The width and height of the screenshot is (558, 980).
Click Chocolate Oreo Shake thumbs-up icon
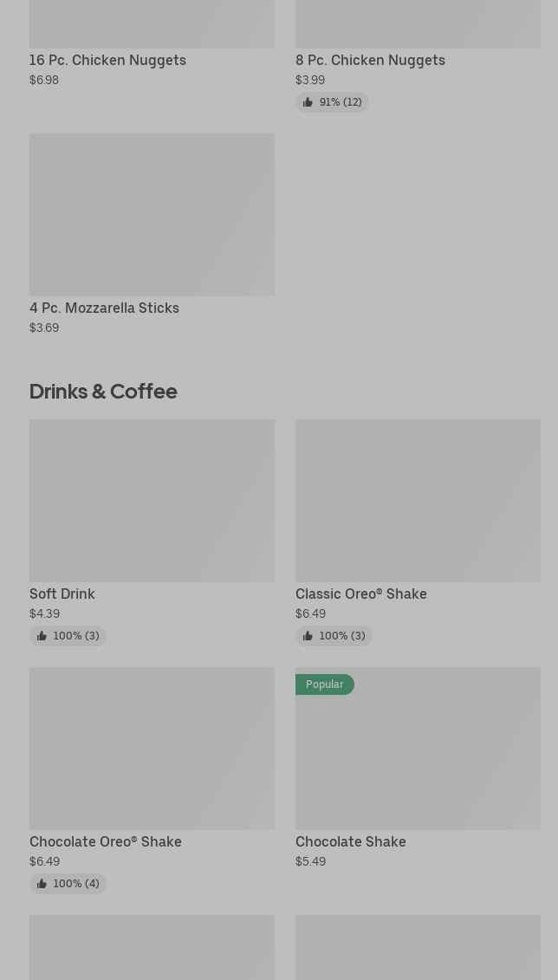(x=42, y=884)
